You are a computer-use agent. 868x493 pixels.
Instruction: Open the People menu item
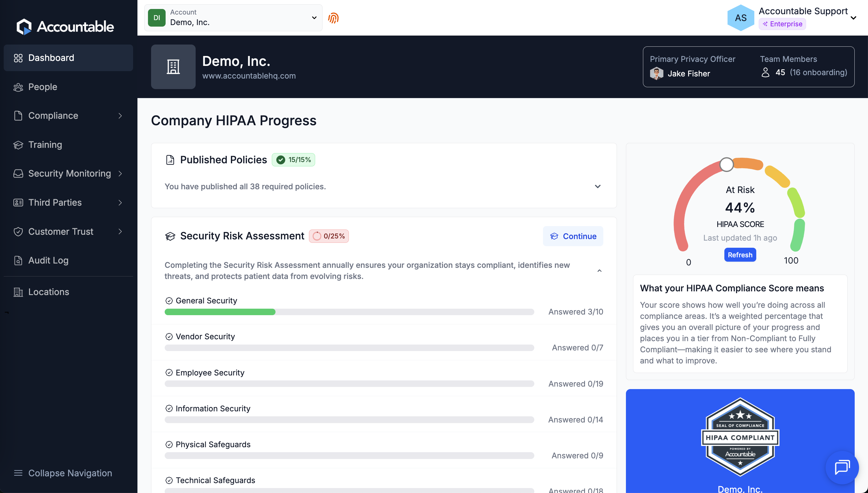(x=43, y=87)
